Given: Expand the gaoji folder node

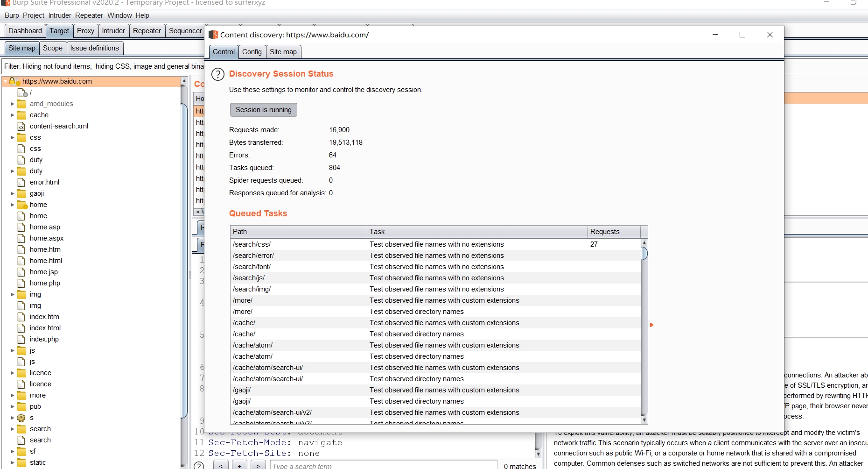Looking at the screenshot, I should 13,193.
